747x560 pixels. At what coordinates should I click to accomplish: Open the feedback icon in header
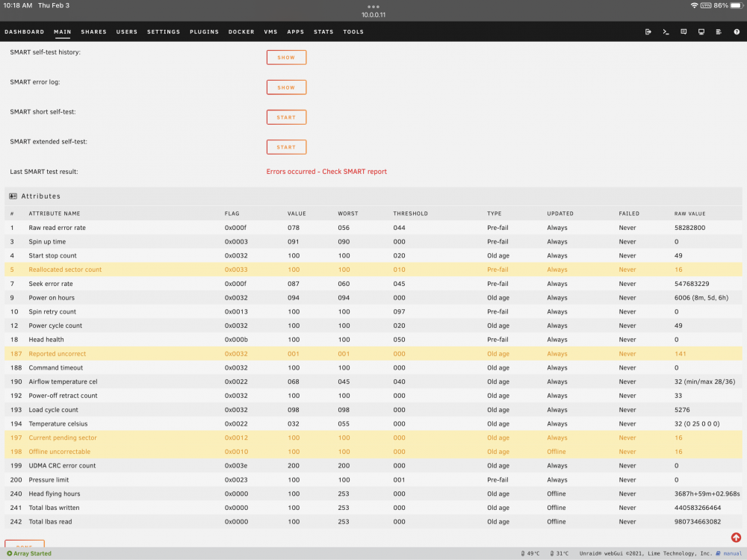tap(684, 32)
